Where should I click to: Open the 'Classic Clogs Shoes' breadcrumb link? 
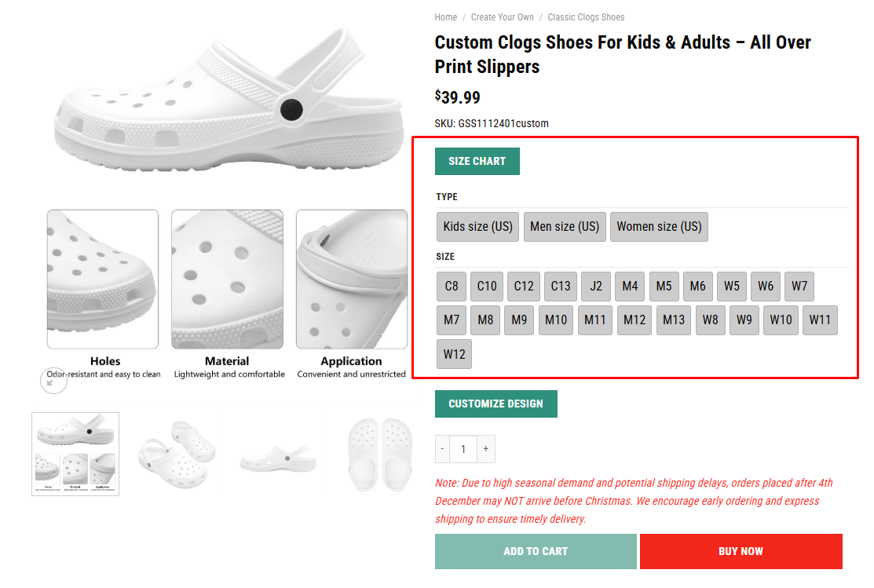(586, 16)
